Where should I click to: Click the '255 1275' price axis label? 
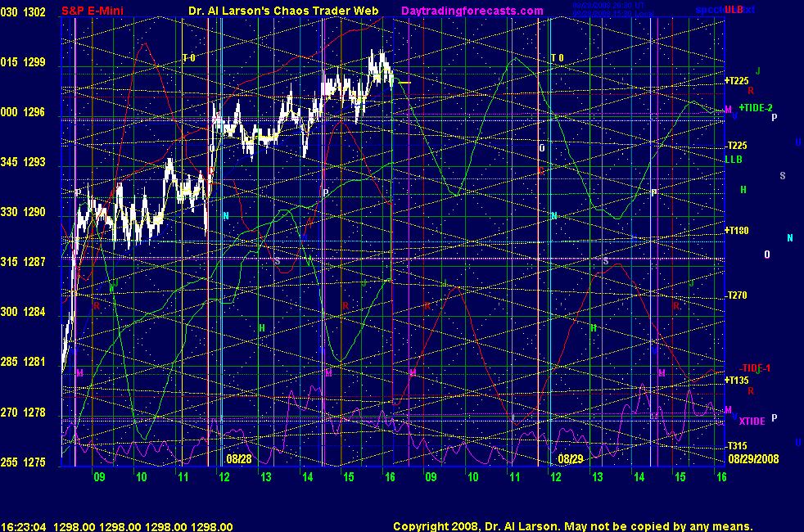pyautogui.click(x=23, y=462)
